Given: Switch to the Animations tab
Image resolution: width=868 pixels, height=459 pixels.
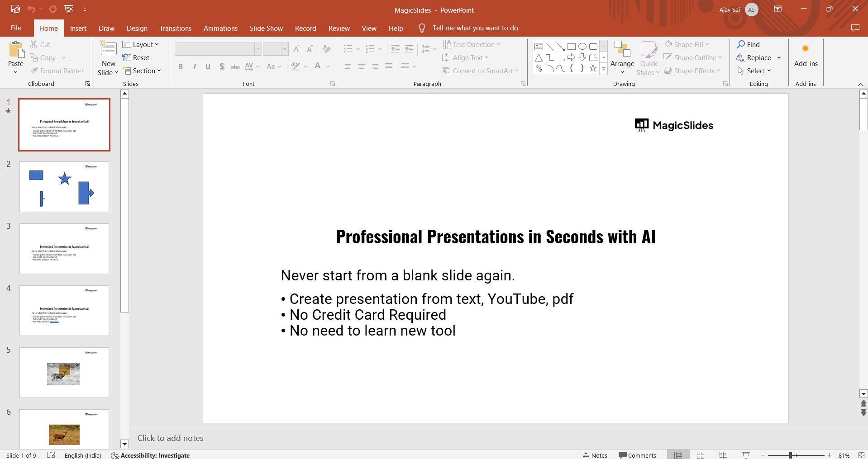Looking at the screenshot, I should 220,28.
